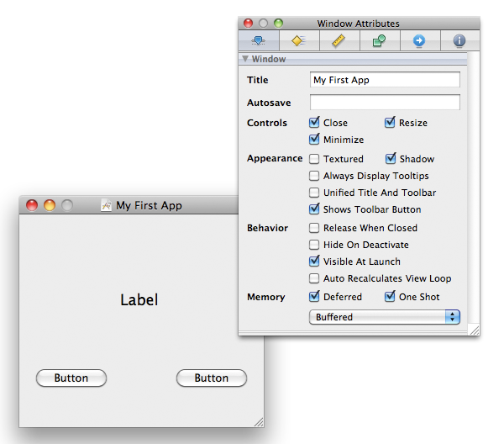Click the empty Autosave text field
This screenshot has width=504, height=444.
[385, 103]
